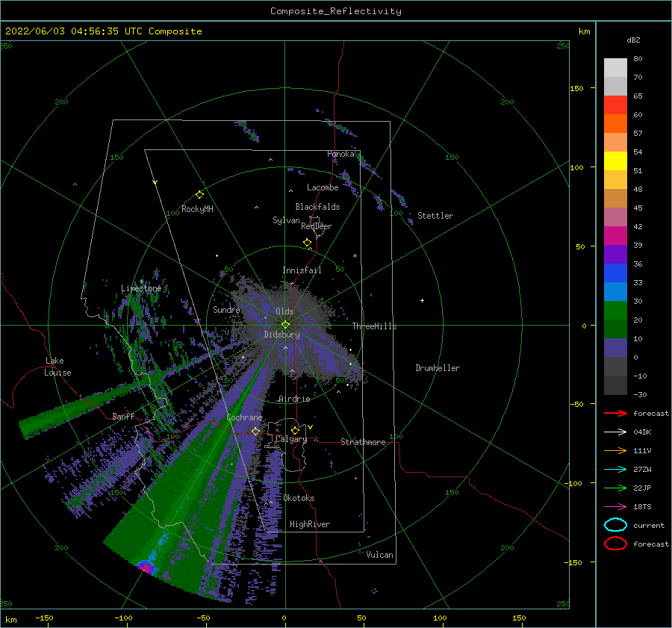Viewport: 672px width, 628px height.
Task: Click the magenta 18TS arrow icon
Action: tap(615, 507)
